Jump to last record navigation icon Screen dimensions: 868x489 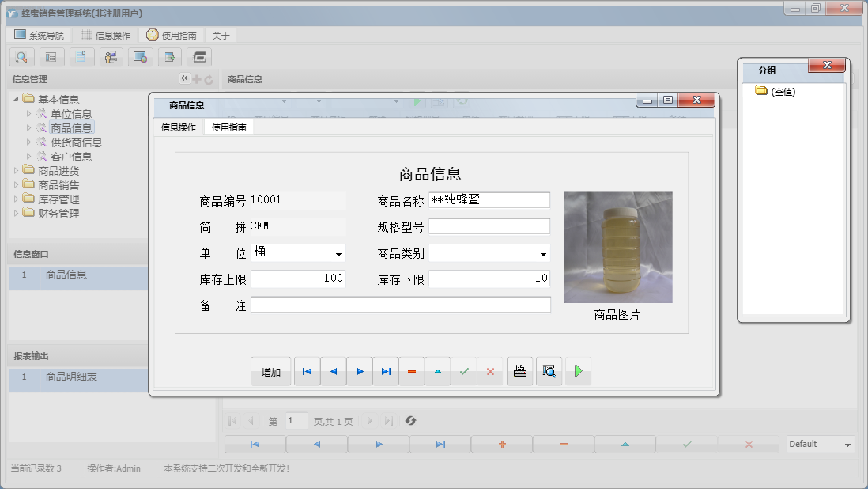point(385,370)
